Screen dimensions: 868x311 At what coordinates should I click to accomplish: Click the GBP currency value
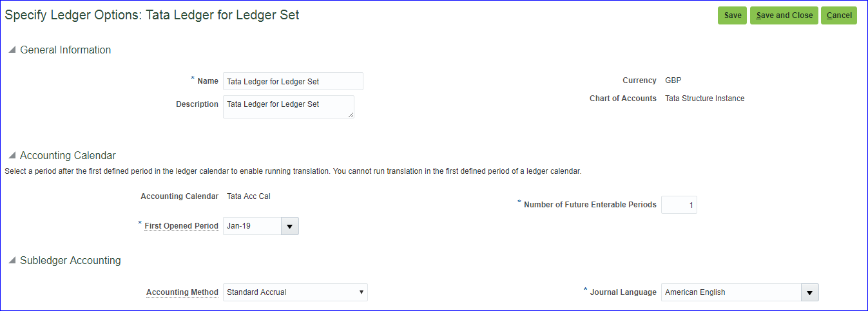(673, 80)
